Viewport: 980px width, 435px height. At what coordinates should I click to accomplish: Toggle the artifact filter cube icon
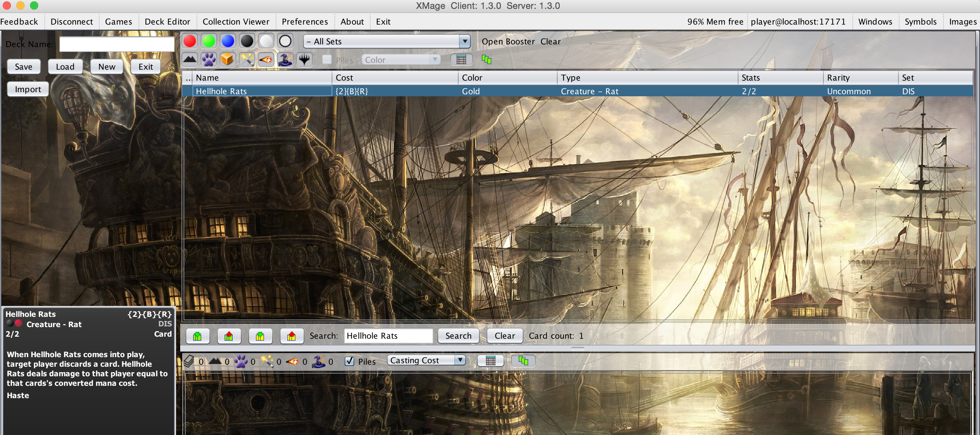click(228, 60)
